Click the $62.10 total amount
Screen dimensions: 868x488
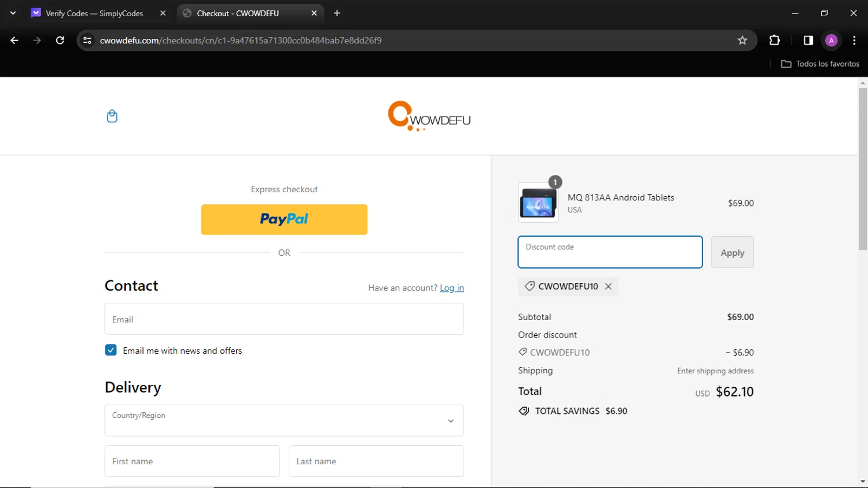click(735, 392)
